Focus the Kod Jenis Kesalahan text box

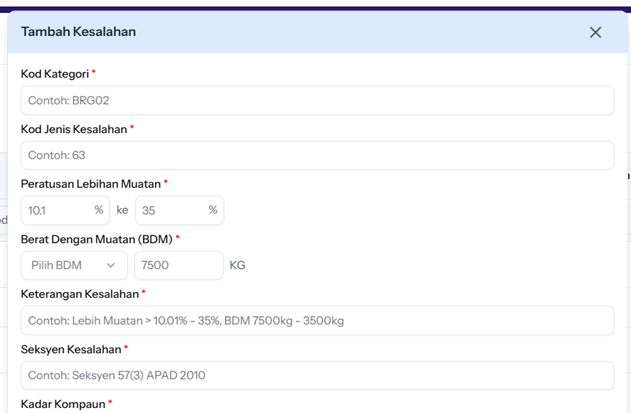click(x=316, y=155)
